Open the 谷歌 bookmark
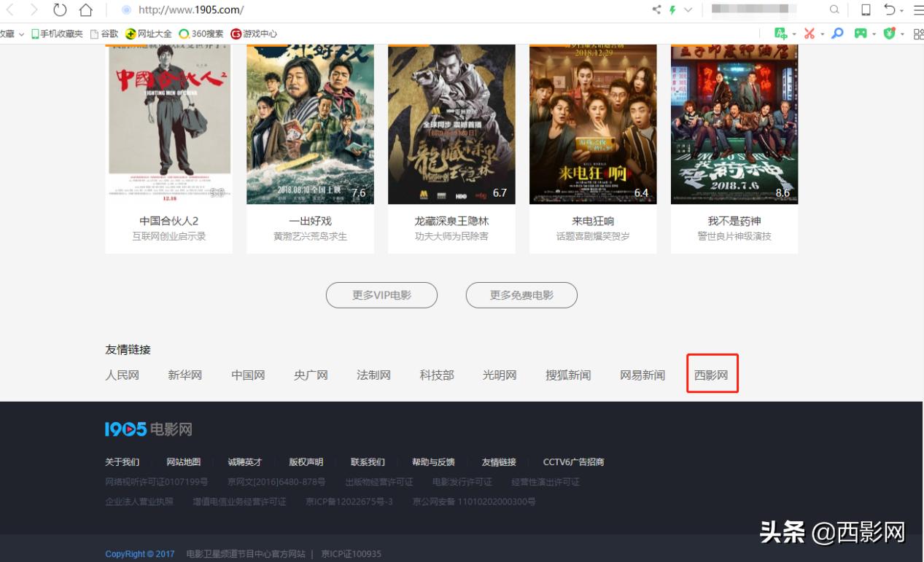This screenshot has height=562, width=924. [104, 34]
